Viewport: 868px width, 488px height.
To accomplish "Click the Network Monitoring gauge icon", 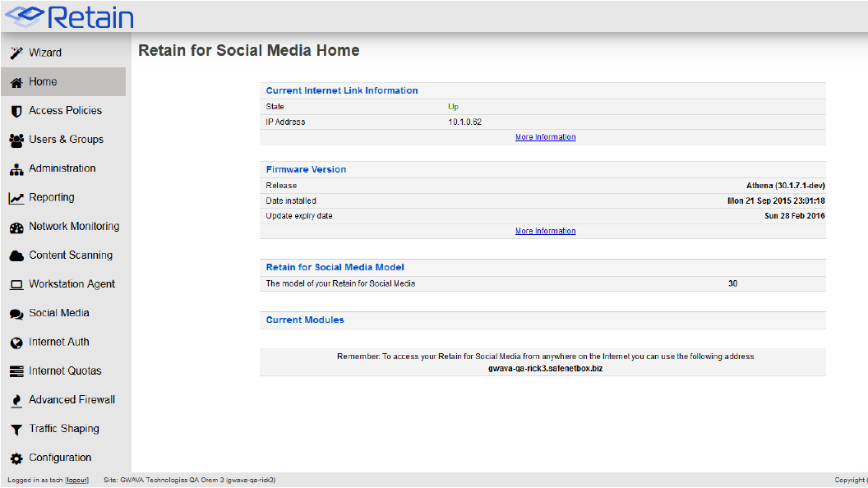I will [16, 227].
